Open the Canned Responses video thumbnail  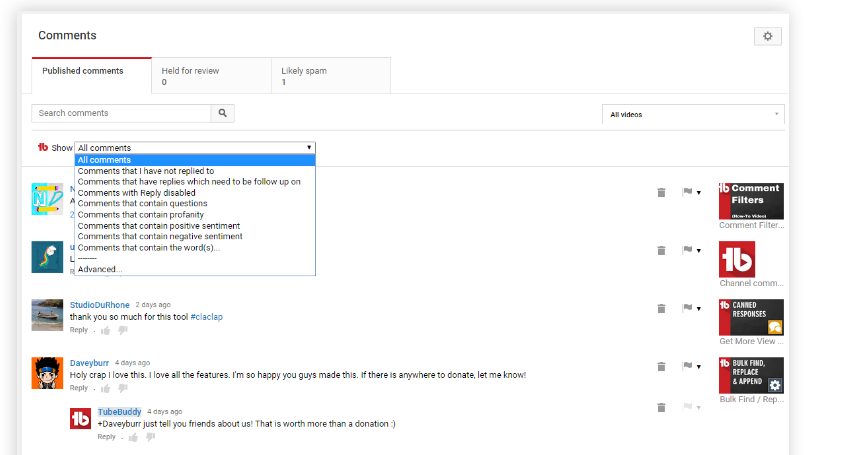[751, 317]
